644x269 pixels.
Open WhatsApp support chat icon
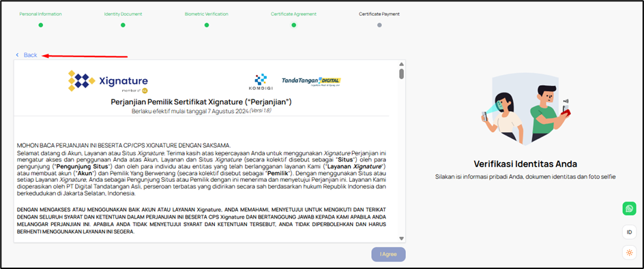coord(629,208)
